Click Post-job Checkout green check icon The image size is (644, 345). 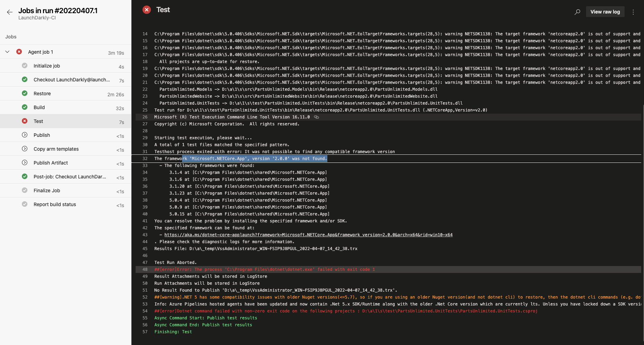pos(25,176)
